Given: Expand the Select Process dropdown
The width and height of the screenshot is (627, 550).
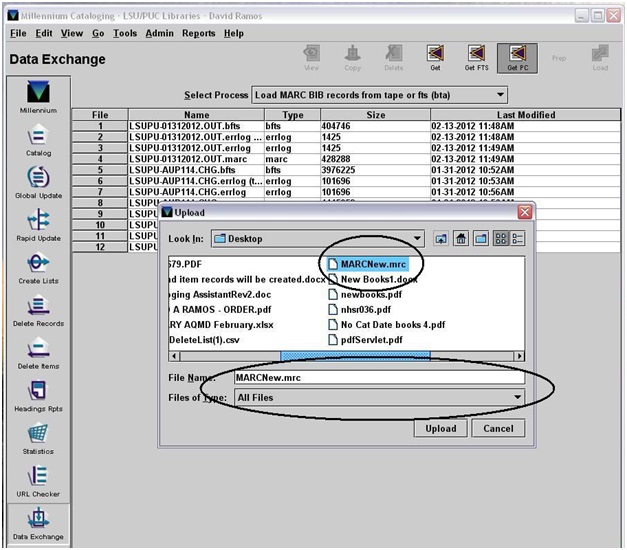Looking at the screenshot, I should 498,95.
